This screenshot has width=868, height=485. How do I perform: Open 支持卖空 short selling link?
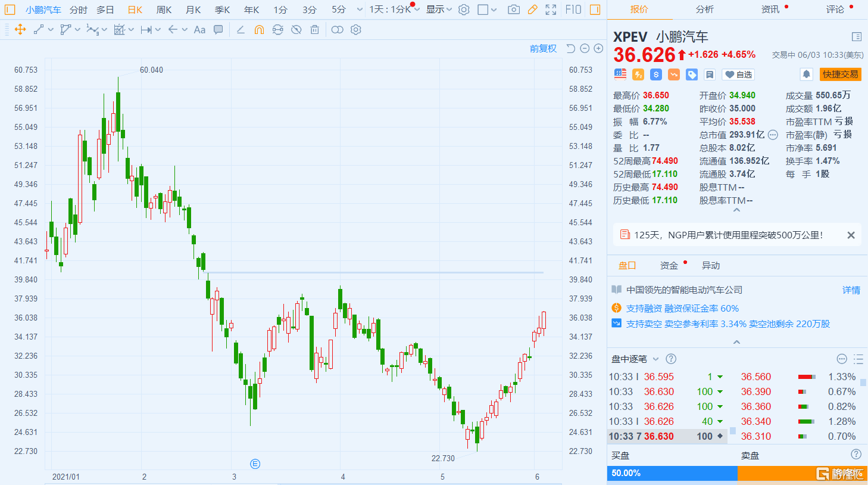point(728,324)
